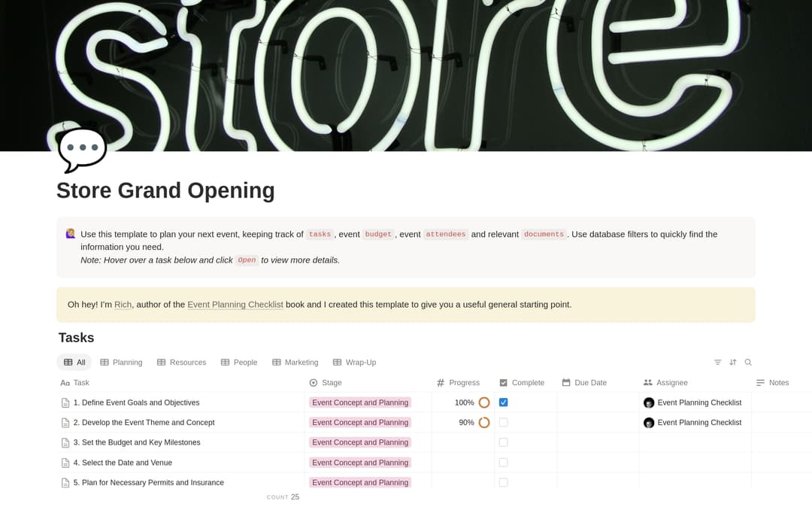Click the Stage column status icon
This screenshot has width=812, height=507.
tap(314, 383)
